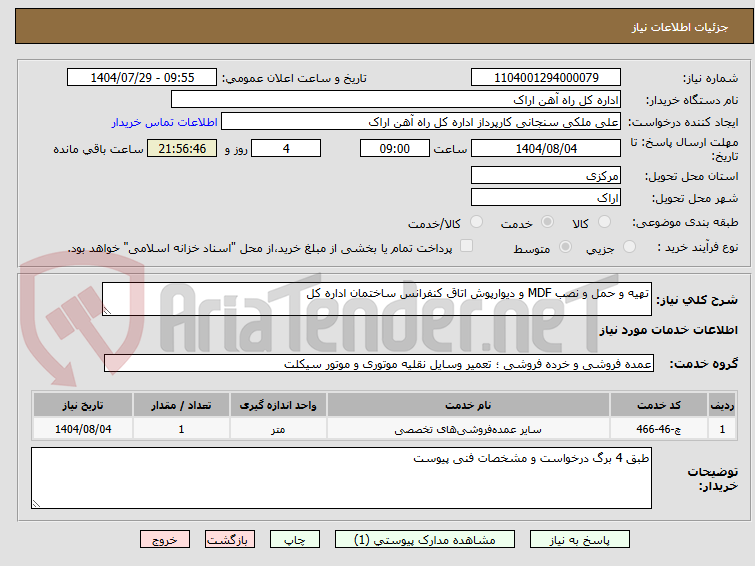Image resolution: width=755 pixels, height=566 pixels.
Task: Click the ردیف column header
Action: pyautogui.click(x=722, y=405)
